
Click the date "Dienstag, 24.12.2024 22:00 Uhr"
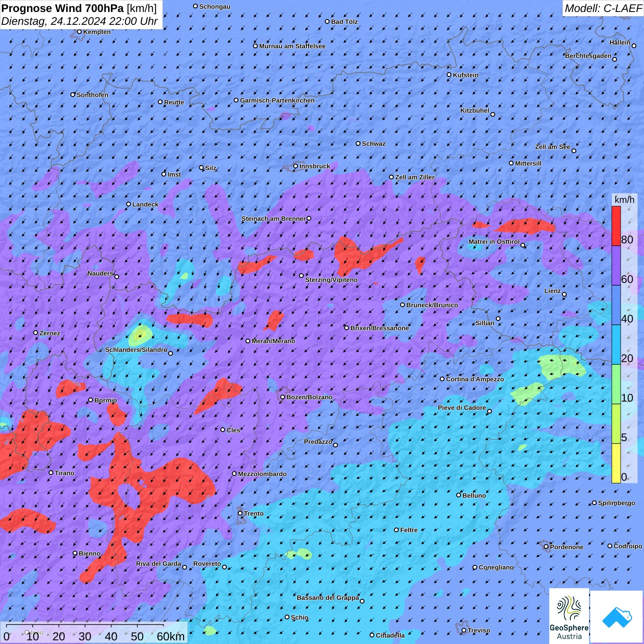[x=80, y=21]
